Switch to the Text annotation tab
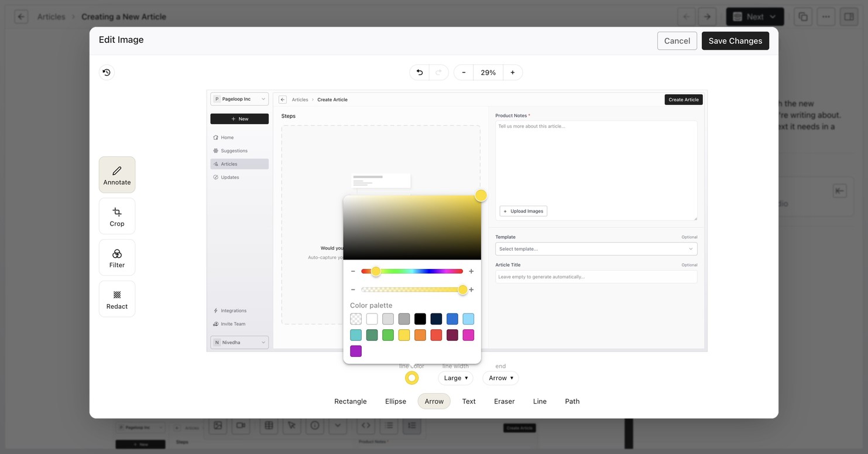This screenshot has width=868, height=454. tap(469, 401)
